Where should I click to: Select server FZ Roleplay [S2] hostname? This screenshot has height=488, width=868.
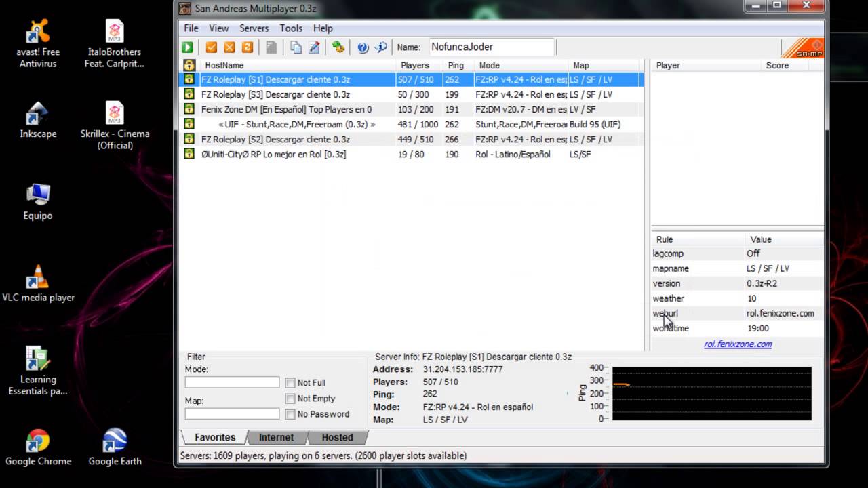point(275,139)
